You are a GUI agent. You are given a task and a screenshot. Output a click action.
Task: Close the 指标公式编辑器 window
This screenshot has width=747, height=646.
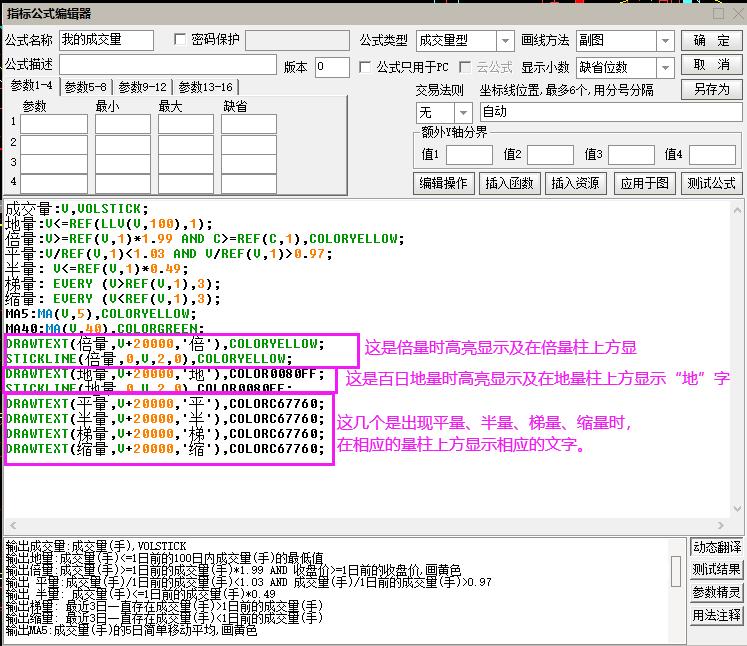pyautogui.click(x=740, y=13)
